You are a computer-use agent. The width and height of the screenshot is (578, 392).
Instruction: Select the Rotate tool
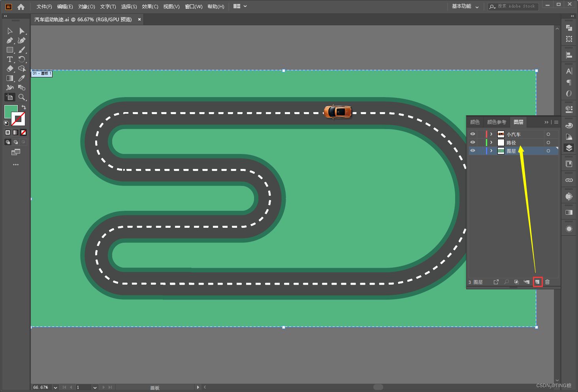pos(22,59)
